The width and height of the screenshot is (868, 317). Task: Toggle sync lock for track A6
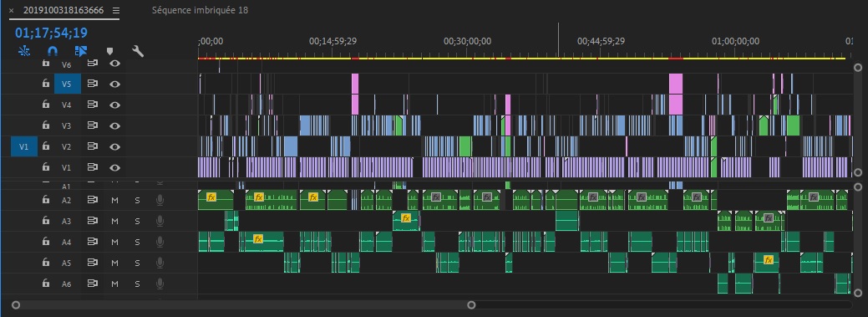point(93,284)
